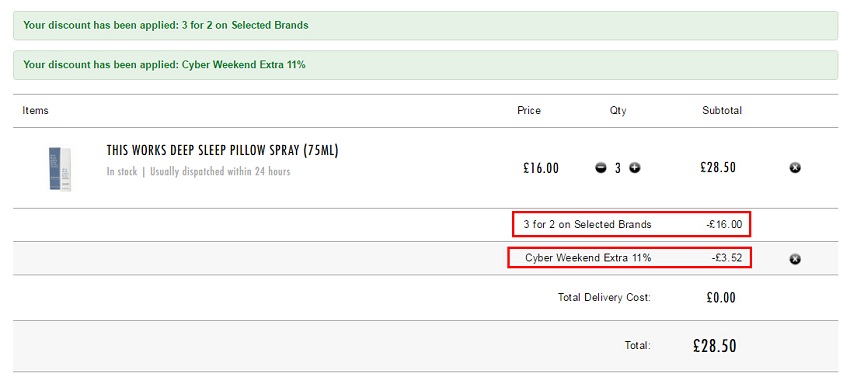Viewport: 850px width, 380px height.
Task: Select the Cyber Weekend Extra 11% row label
Action: tap(588, 258)
